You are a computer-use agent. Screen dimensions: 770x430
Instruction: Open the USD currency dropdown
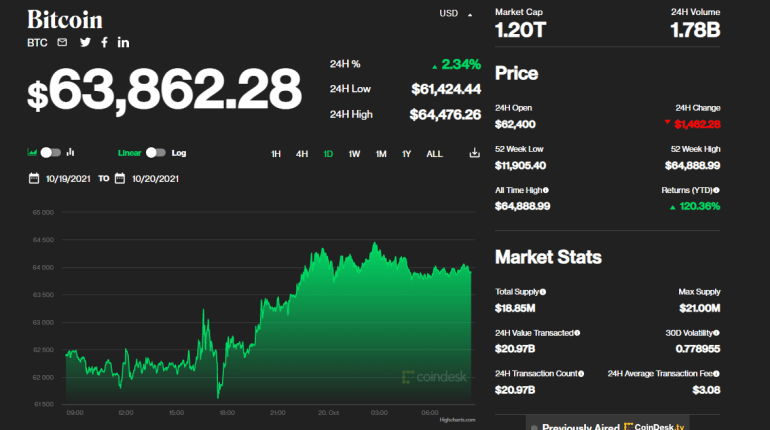pyautogui.click(x=455, y=14)
